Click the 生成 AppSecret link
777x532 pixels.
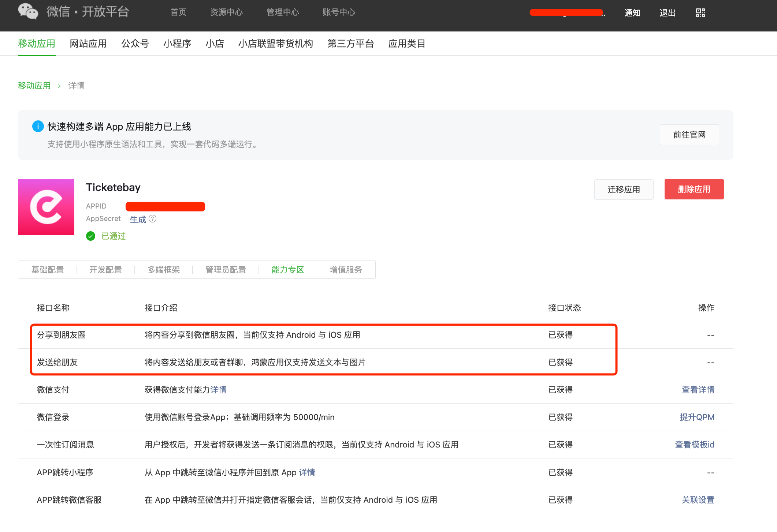[138, 219]
